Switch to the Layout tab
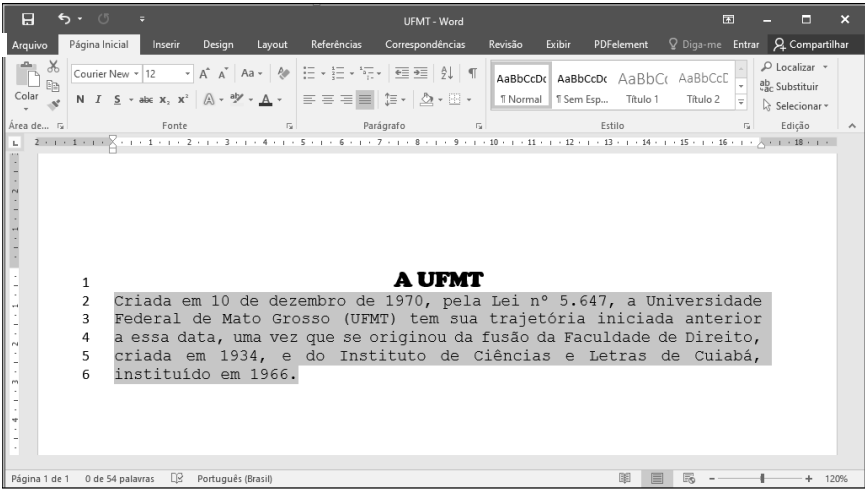The height and width of the screenshot is (491, 867). pyautogui.click(x=272, y=44)
